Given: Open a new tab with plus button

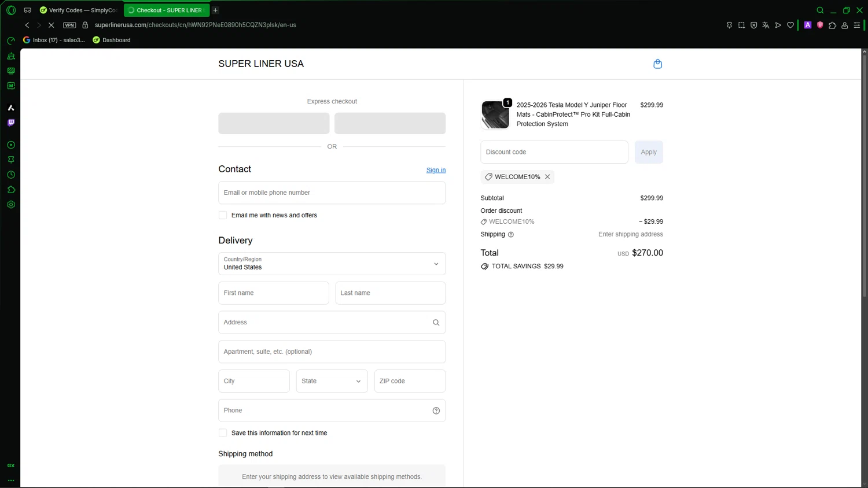Looking at the screenshot, I should pos(215,10).
